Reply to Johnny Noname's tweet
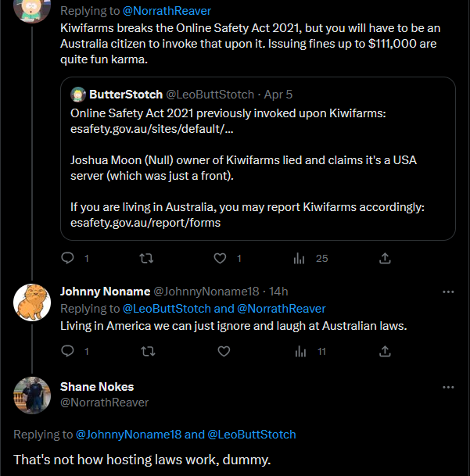The width and height of the screenshot is (470, 476). click(x=67, y=352)
